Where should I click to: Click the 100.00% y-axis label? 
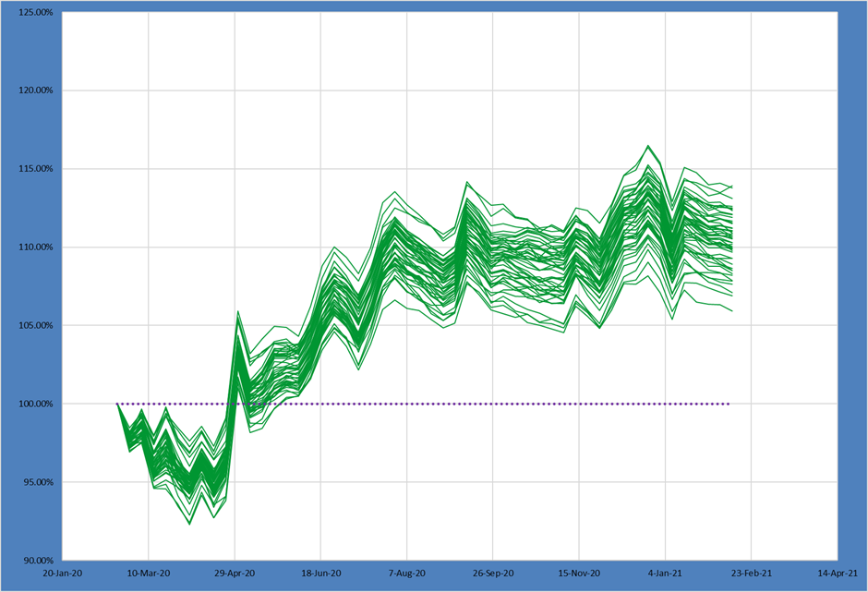click(x=36, y=404)
